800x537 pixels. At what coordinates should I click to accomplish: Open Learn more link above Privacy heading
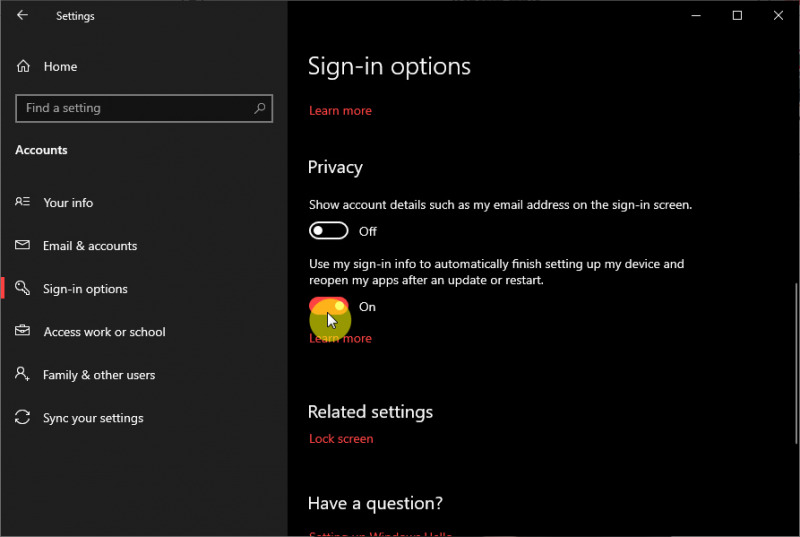point(340,111)
